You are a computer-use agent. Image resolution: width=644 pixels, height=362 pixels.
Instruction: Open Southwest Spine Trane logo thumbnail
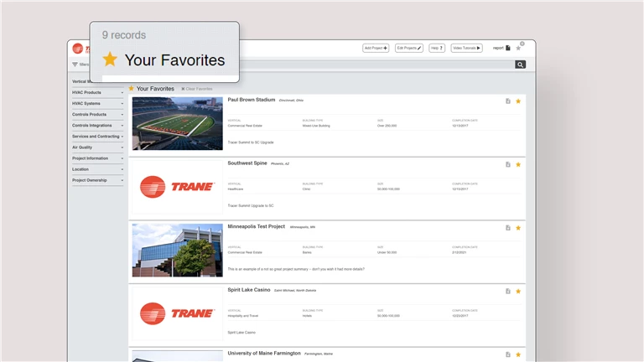point(178,187)
